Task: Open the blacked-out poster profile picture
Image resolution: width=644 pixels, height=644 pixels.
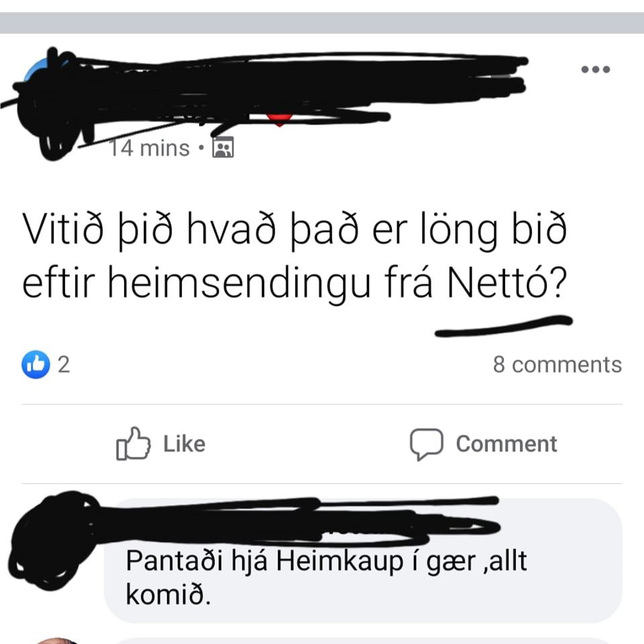Action: [45, 103]
